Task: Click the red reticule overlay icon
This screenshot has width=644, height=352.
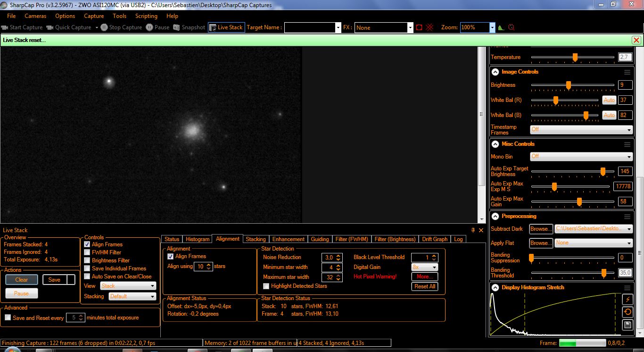Action: coord(429,27)
